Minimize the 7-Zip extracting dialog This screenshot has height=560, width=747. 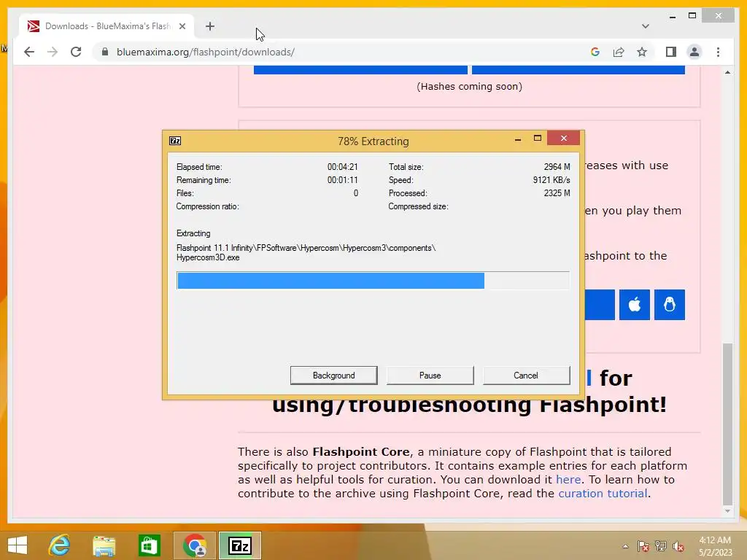tap(518, 139)
